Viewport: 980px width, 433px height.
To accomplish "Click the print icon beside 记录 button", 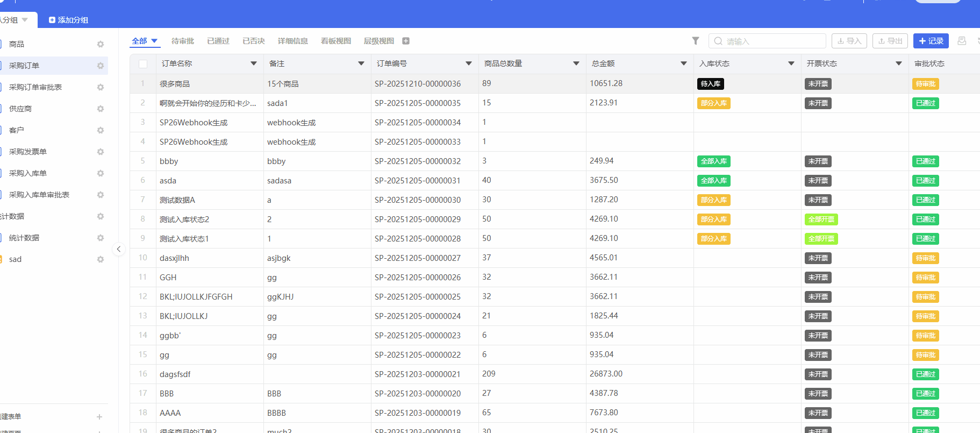I will pos(962,41).
